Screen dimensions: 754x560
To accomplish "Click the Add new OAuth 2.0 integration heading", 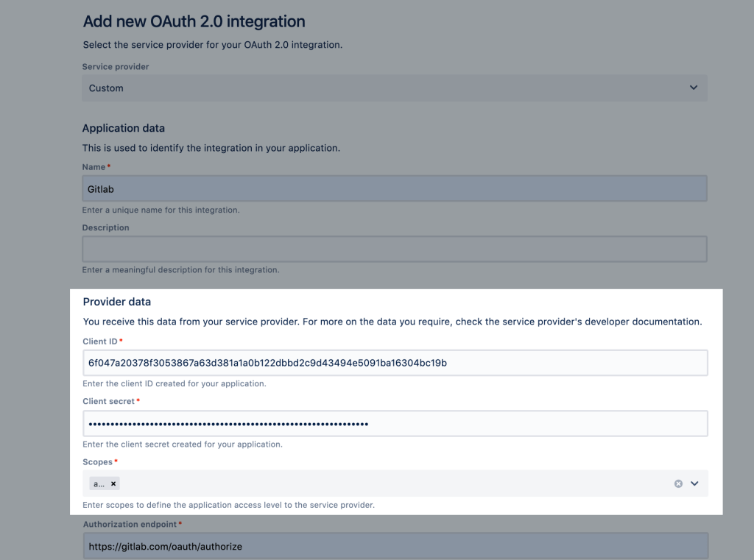I will coord(194,22).
